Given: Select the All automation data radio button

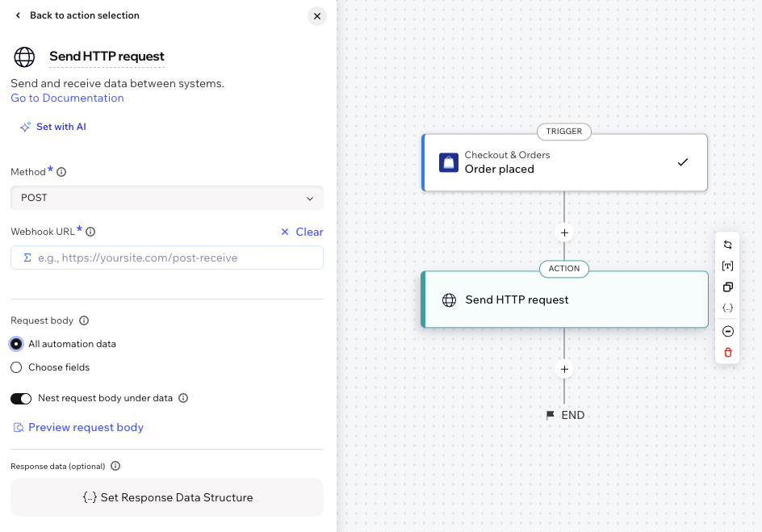Looking at the screenshot, I should pyautogui.click(x=16, y=344).
